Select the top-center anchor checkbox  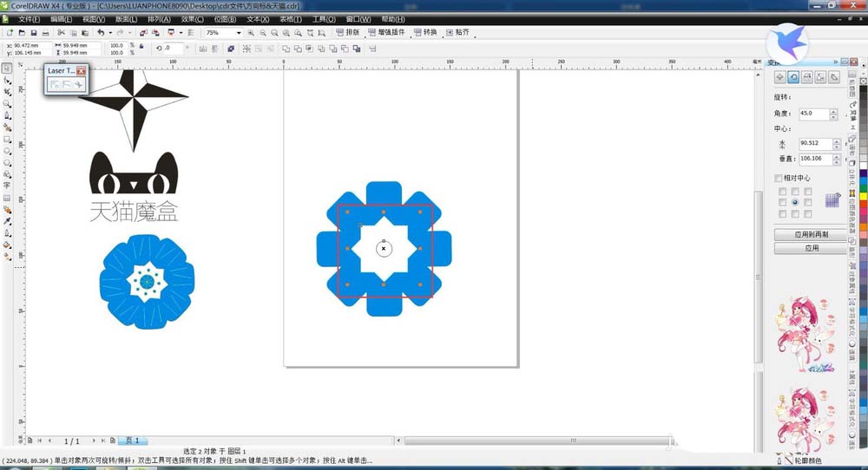tap(795, 192)
